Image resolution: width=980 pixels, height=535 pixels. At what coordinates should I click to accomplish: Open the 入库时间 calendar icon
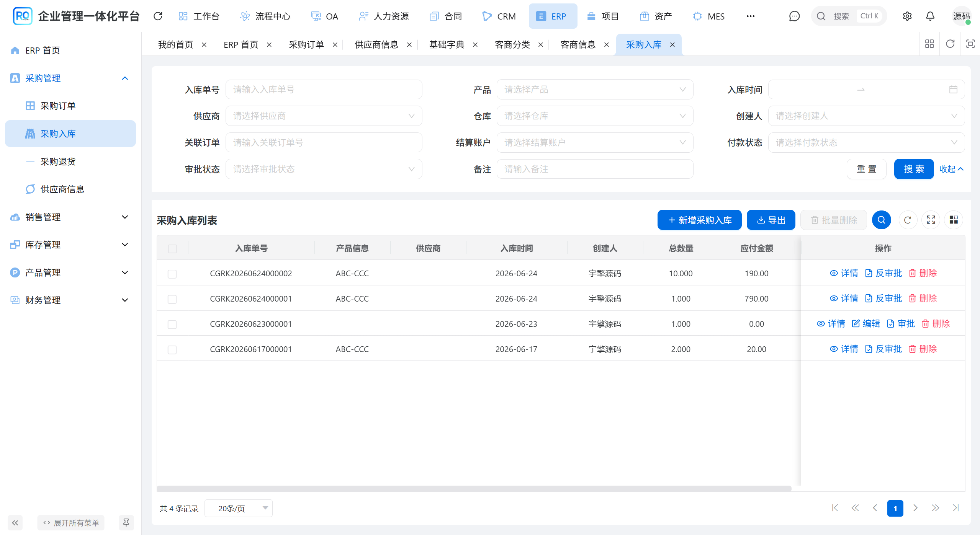click(x=953, y=90)
